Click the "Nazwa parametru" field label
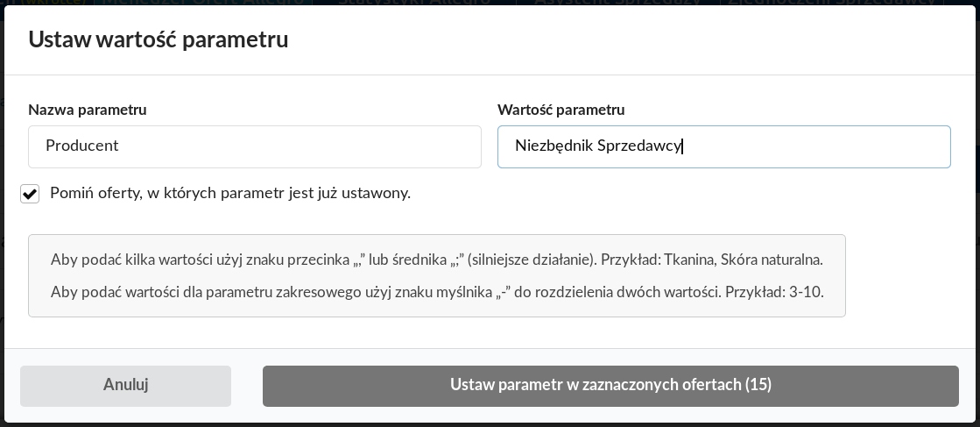This screenshot has height=427, width=980. [88, 110]
